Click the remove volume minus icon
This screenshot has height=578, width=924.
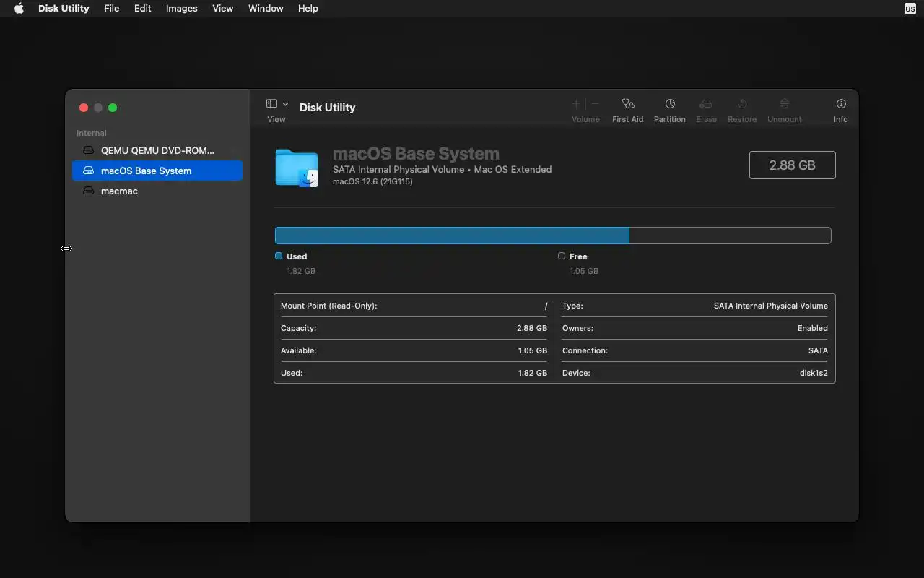595,104
